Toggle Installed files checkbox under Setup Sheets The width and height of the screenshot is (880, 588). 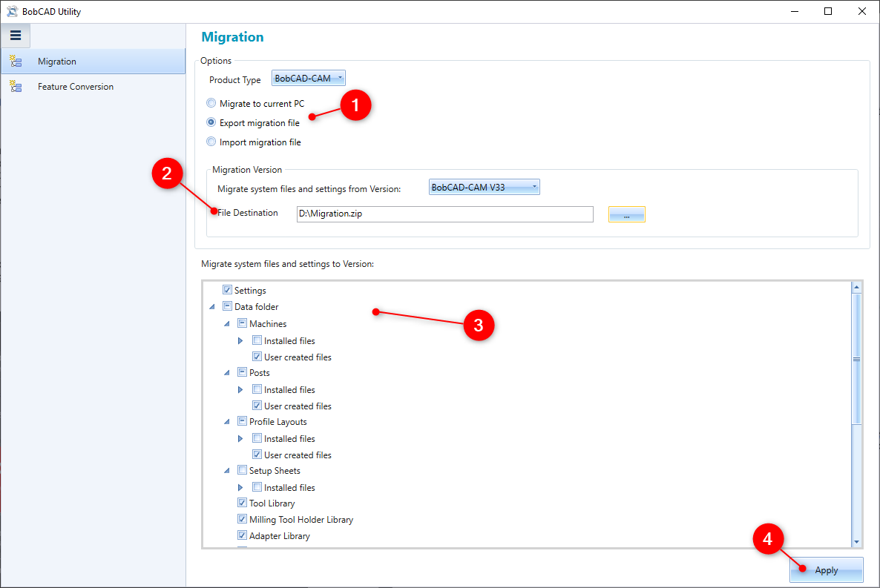point(257,486)
